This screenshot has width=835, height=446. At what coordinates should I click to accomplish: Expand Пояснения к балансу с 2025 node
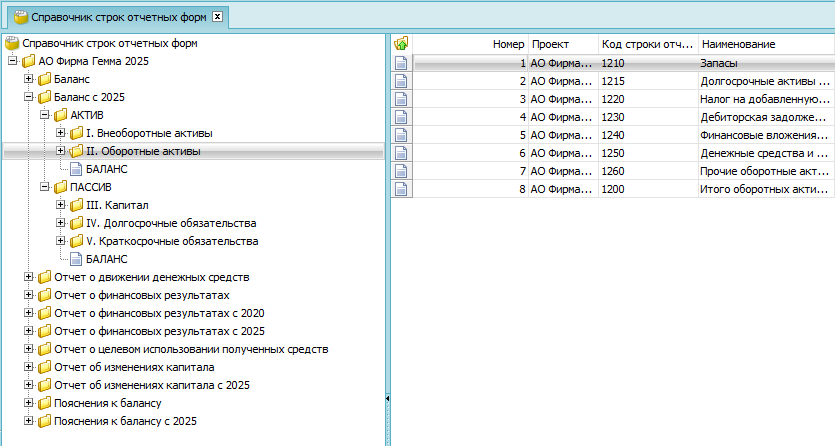coord(28,421)
